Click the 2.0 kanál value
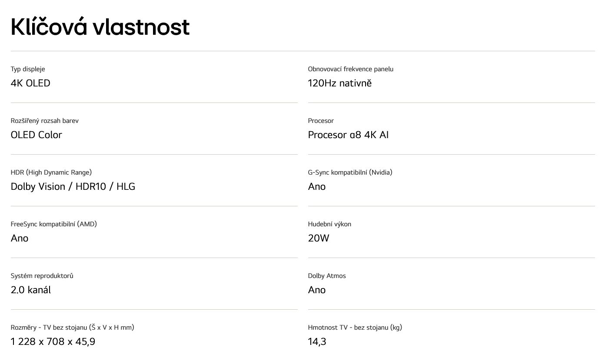Viewport: 602px width, 364px height. 31,290
